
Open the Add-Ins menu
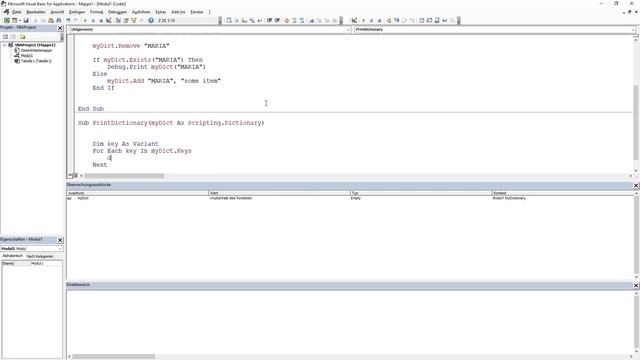(178, 12)
